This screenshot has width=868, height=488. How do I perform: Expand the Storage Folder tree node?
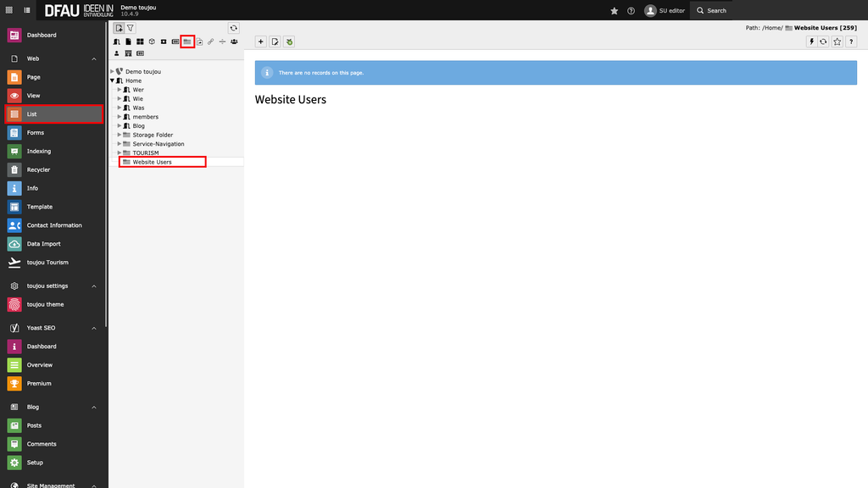[x=120, y=135]
